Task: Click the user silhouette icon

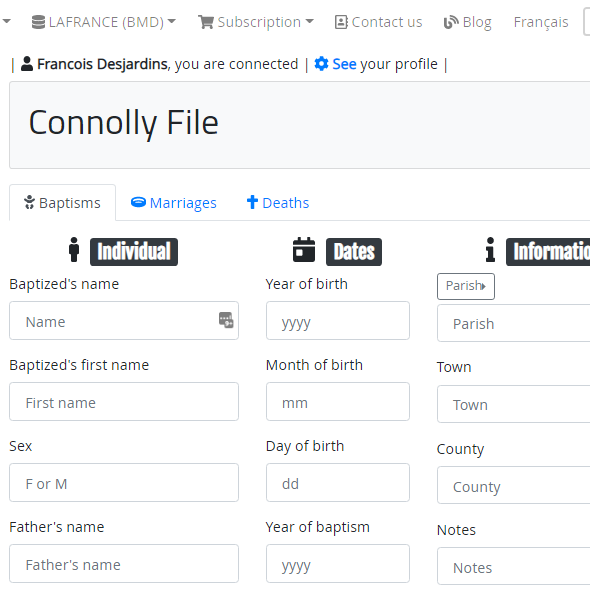Action: [27, 64]
